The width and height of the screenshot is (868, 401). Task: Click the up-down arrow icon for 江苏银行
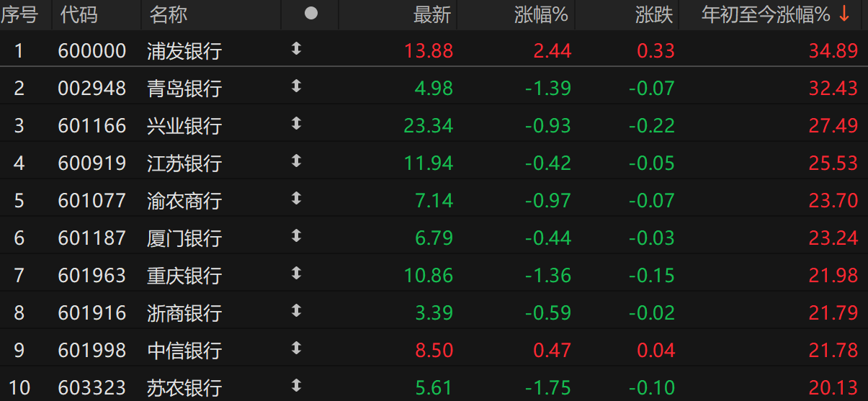296,161
